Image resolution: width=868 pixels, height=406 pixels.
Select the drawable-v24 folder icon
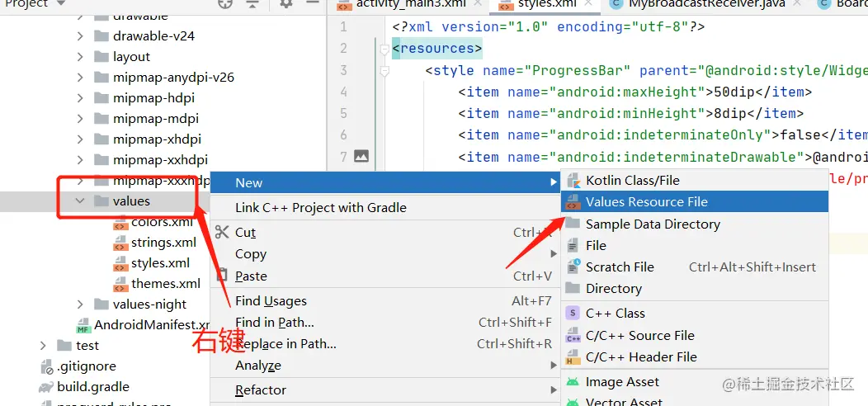[101, 36]
